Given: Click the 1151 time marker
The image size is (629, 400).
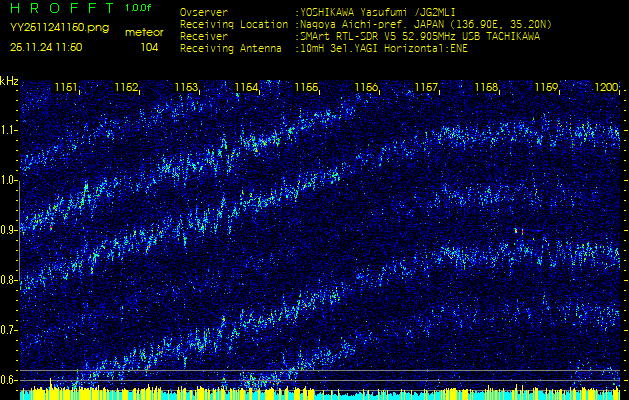Looking at the screenshot, I should pyautogui.click(x=66, y=88).
